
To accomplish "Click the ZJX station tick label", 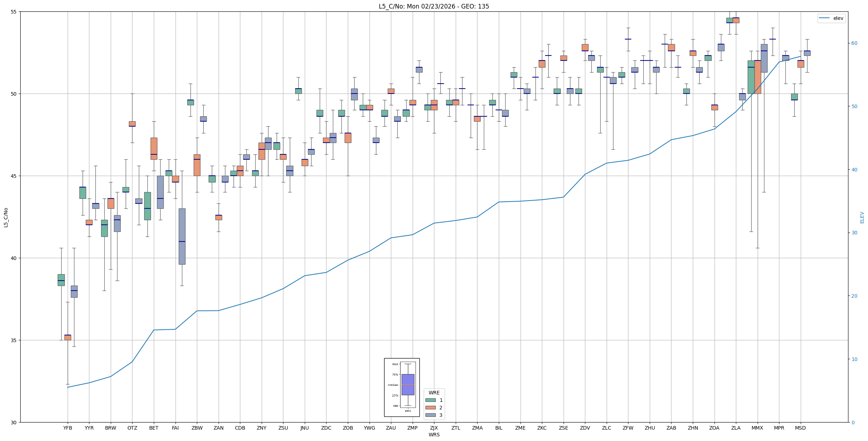I will [x=434, y=428].
